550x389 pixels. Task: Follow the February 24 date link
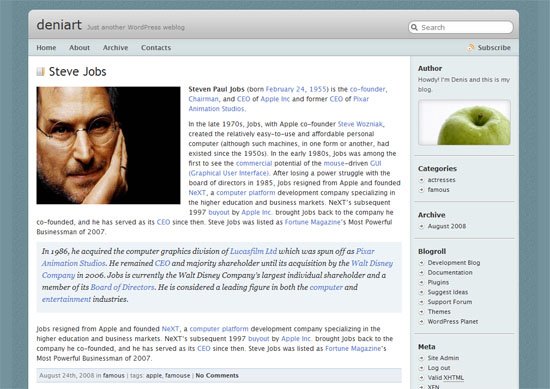(x=285, y=89)
